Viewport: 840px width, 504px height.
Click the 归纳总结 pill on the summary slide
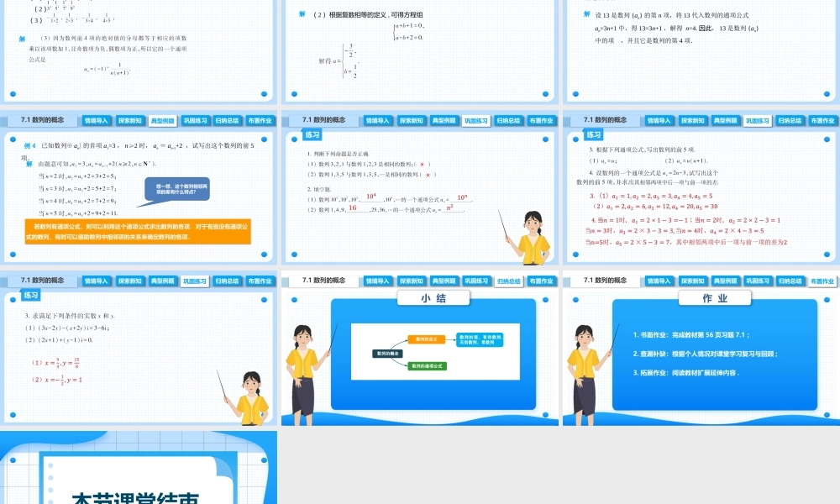507,281
